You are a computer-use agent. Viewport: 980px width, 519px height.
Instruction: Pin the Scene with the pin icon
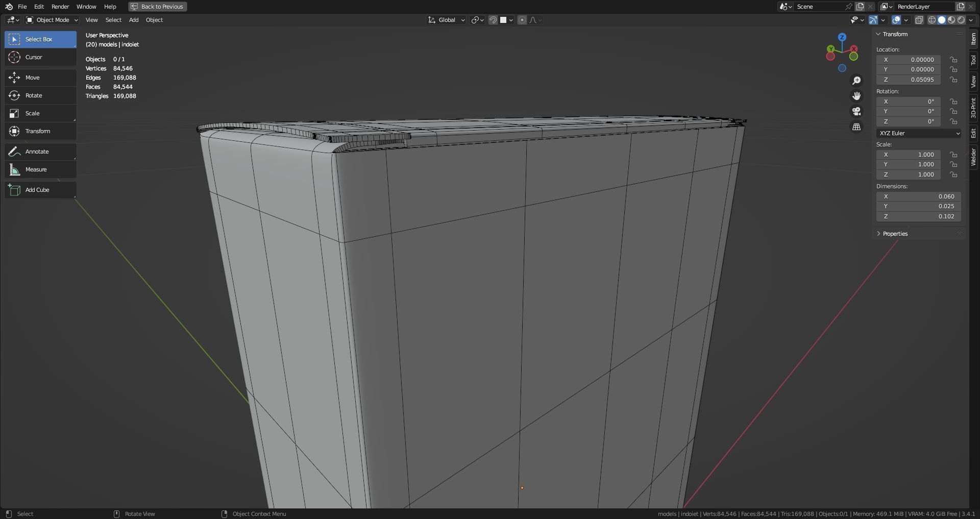[848, 7]
